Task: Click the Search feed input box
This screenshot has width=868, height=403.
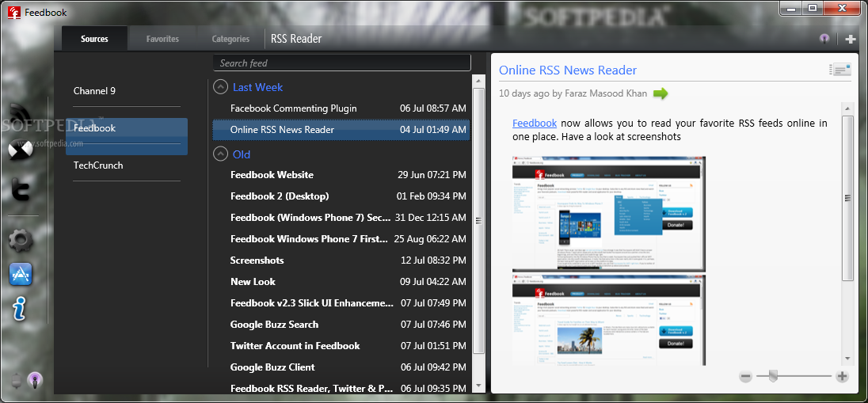Action: [x=342, y=63]
